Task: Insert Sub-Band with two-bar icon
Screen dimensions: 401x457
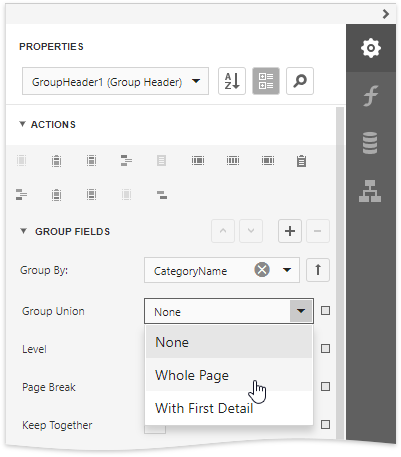Action: tap(162, 195)
